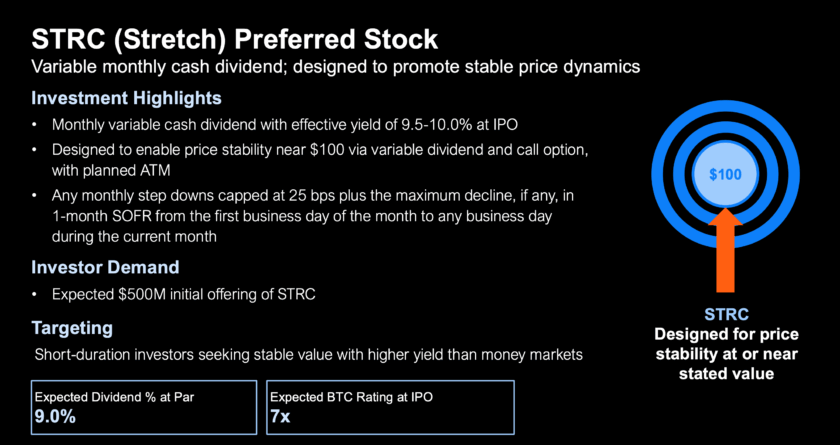Click the "Variable monthly cash dividend" subtitle
Image resolution: width=840 pixels, height=445 pixels.
[x=336, y=67]
